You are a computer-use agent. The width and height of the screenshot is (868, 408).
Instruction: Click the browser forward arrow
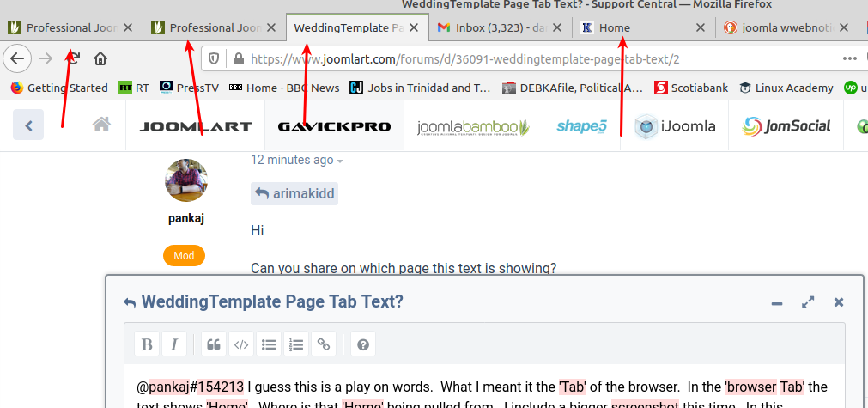(46, 58)
